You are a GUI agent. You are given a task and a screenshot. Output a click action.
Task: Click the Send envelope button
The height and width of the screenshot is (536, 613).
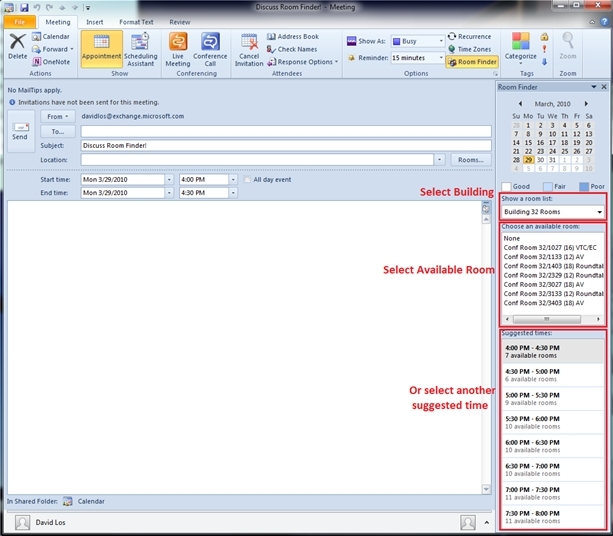(20, 131)
